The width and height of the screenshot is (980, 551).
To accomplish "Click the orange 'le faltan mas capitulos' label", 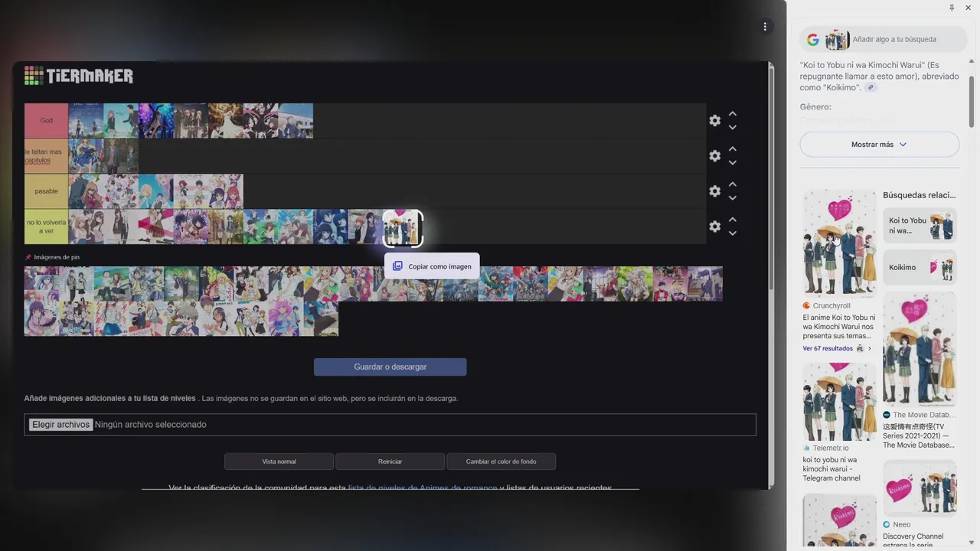I will 46,156.
